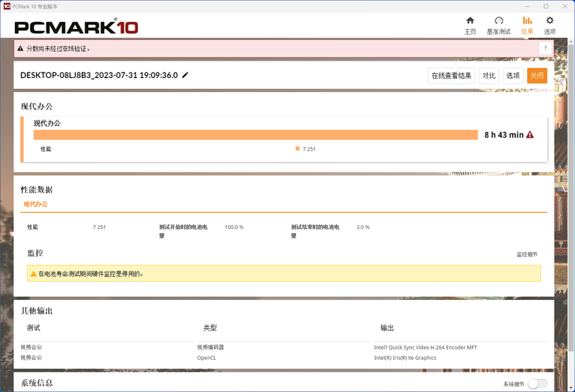This screenshot has height=392, width=575.
Task: Click yellow warning icon in monitoring notice
Action: [x=33, y=274]
